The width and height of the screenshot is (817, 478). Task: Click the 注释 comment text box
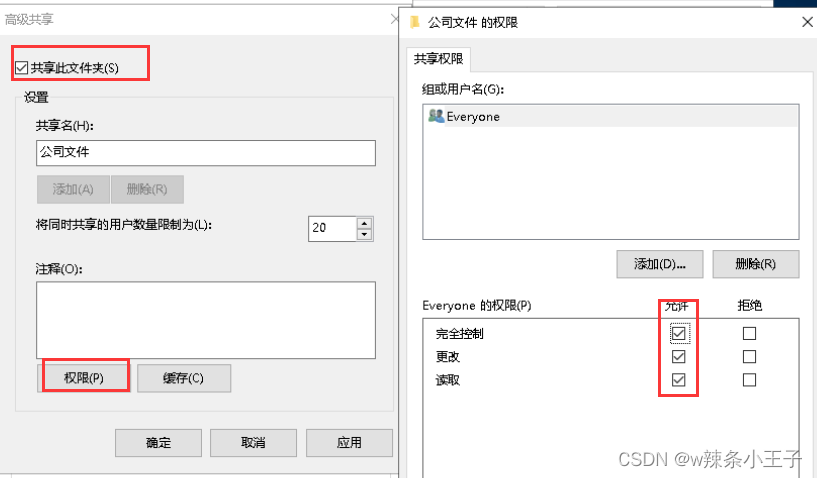206,320
